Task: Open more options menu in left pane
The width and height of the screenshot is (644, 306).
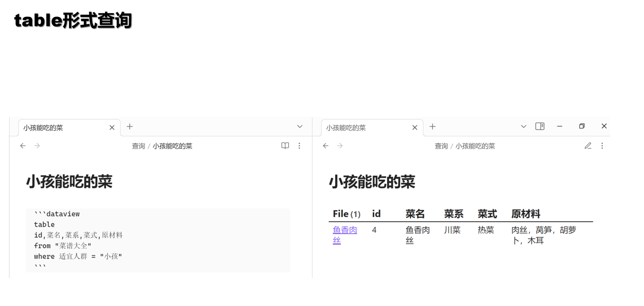Action: [299, 146]
